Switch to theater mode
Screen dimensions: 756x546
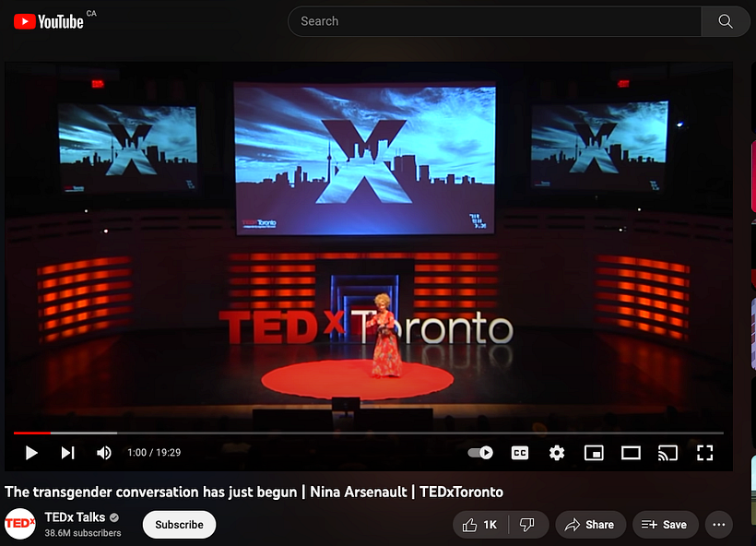[x=631, y=453]
